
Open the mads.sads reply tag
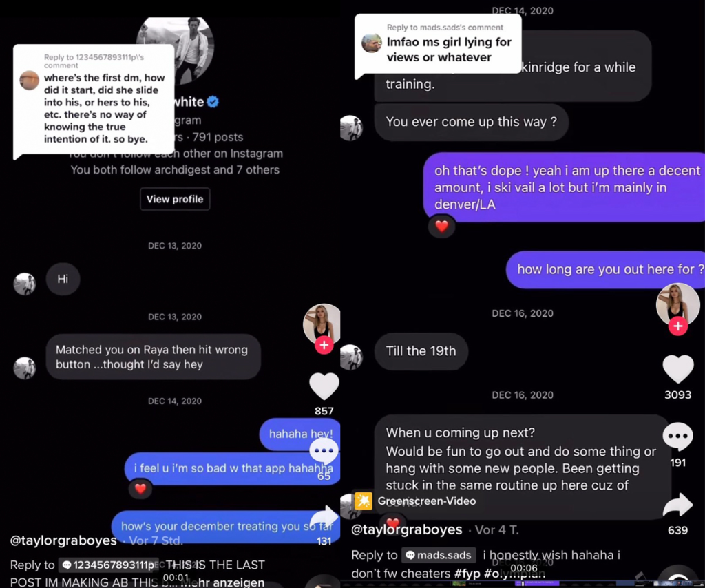(439, 555)
